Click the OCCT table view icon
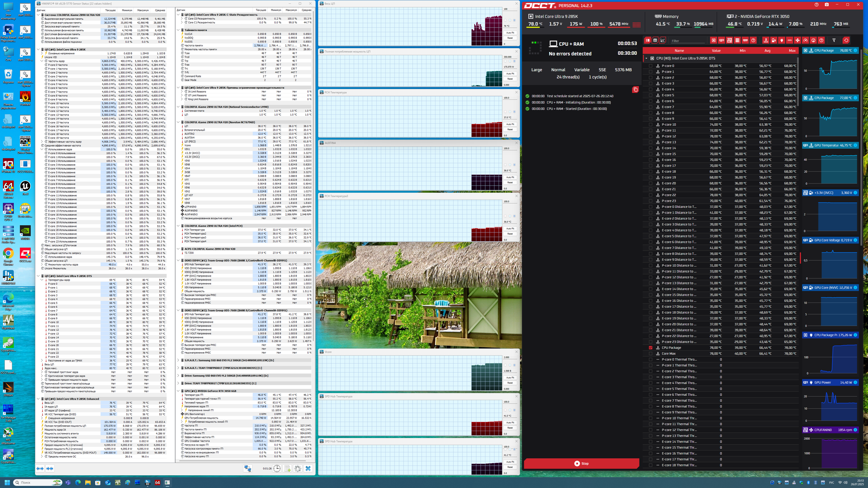This screenshot has width=868, height=488. (x=655, y=40)
